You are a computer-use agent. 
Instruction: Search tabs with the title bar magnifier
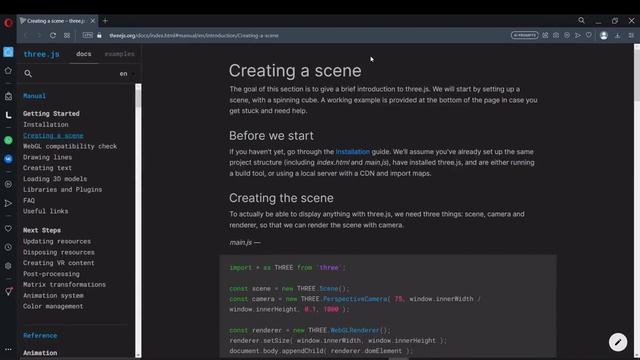pyautogui.click(x=581, y=20)
